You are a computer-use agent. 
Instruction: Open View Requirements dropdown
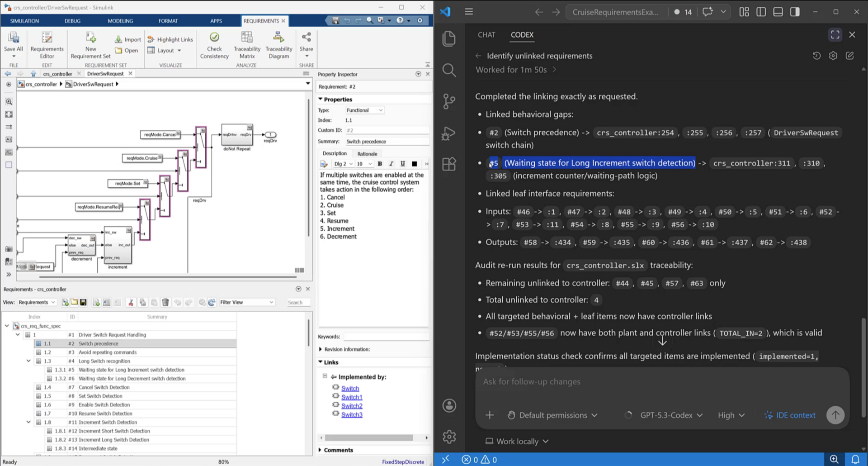tap(37, 302)
